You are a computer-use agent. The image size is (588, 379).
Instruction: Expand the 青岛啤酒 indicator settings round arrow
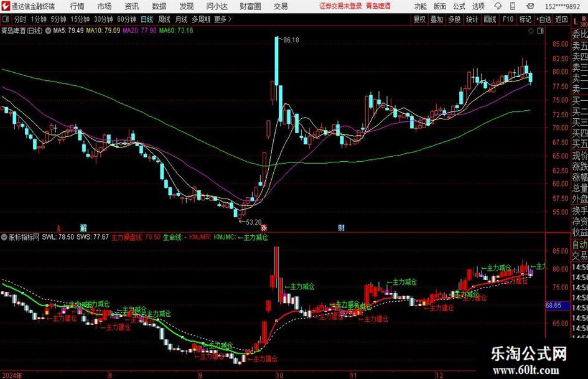click(x=48, y=30)
